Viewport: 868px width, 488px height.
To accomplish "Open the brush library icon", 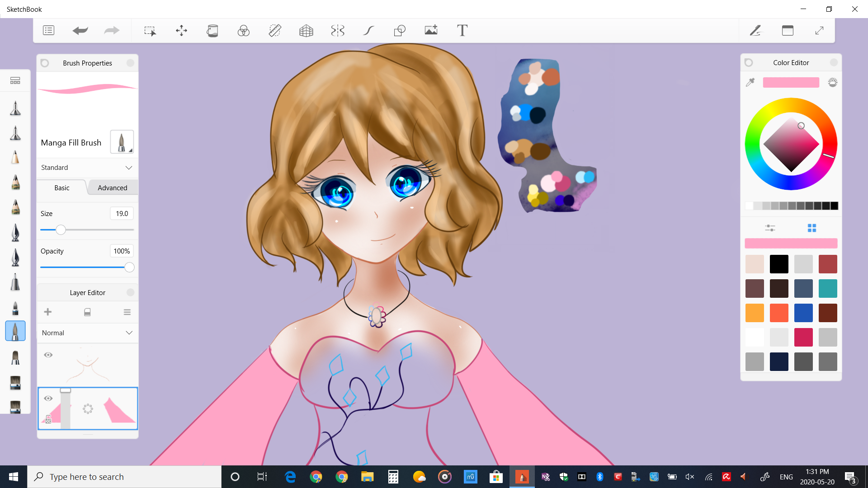I will tap(15, 80).
